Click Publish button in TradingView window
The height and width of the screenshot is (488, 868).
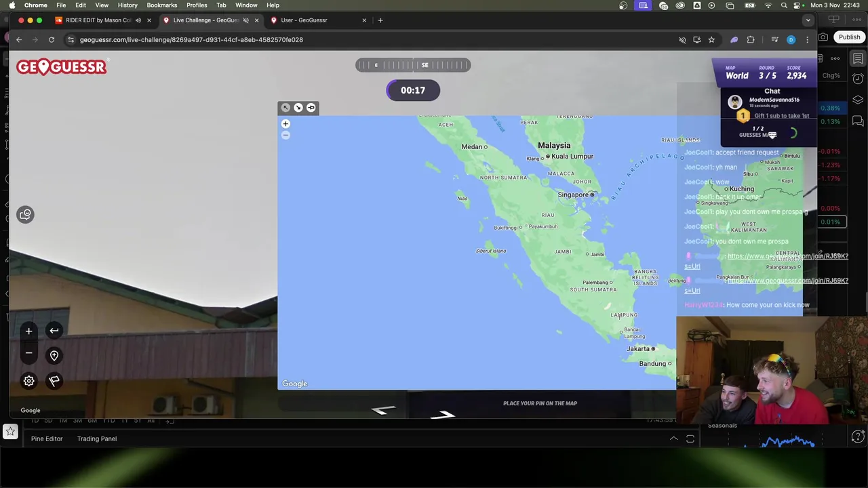(849, 37)
